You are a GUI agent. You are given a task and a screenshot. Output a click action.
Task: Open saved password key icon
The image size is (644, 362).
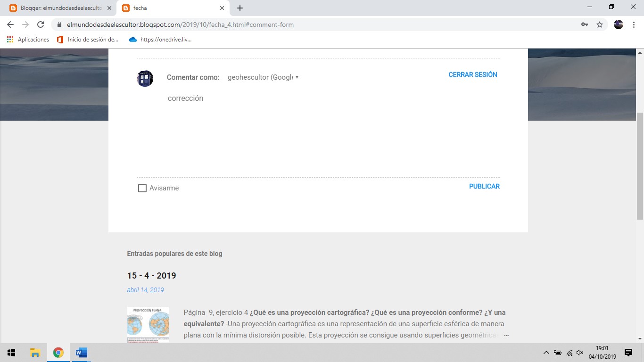[585, 25]
